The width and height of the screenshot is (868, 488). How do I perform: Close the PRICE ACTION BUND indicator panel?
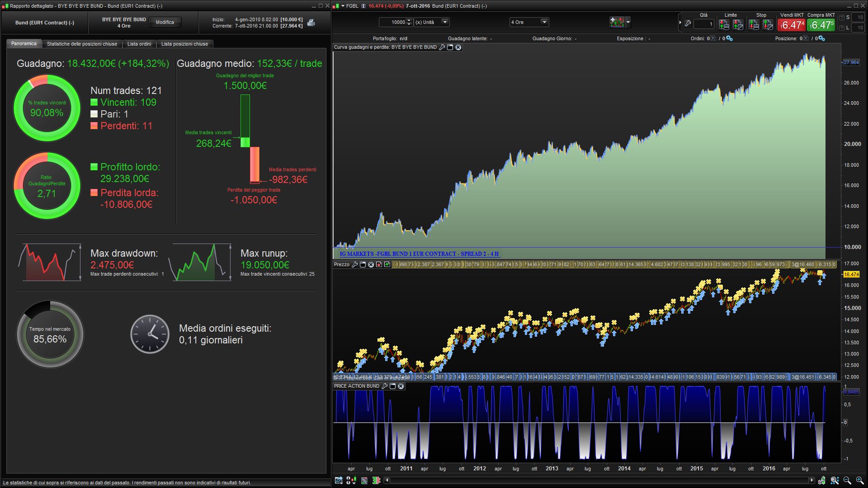401,386
